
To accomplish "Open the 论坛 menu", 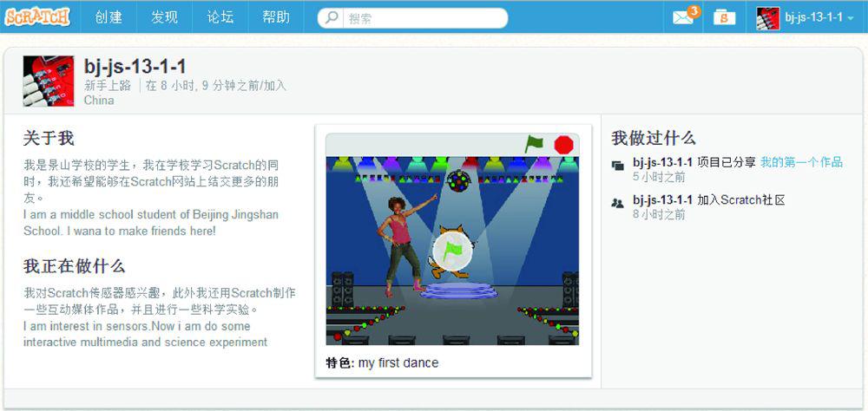I will click(x=220, y=17).
